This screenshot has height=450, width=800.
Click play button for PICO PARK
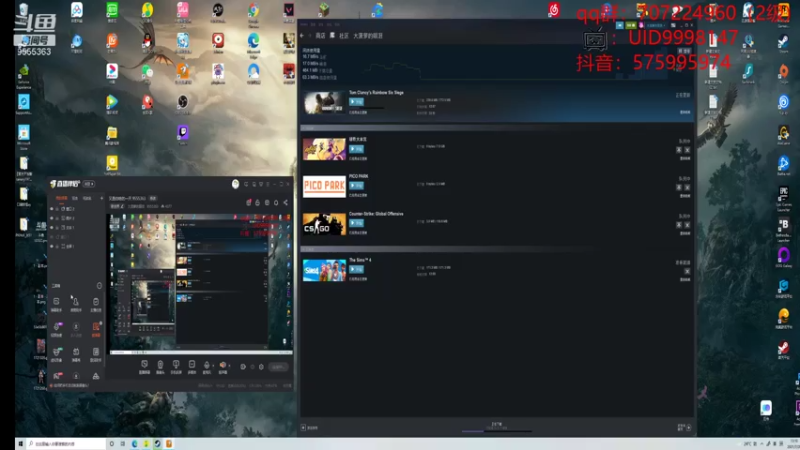(x=356, y=186)
